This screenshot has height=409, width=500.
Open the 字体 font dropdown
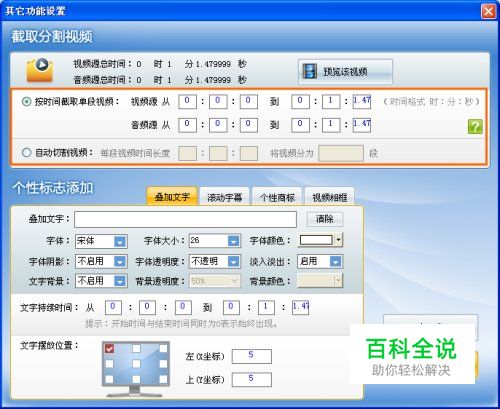pos(101,241)
